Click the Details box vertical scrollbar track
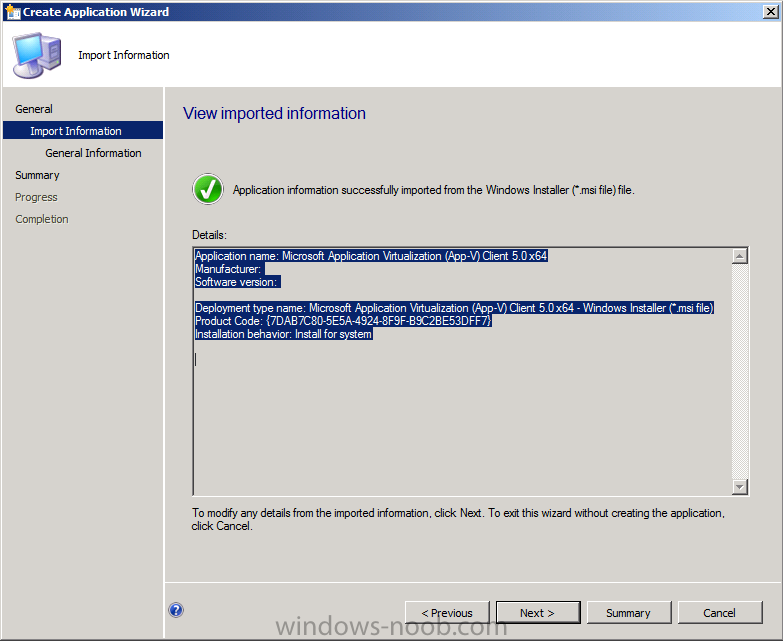 point(740,371)
